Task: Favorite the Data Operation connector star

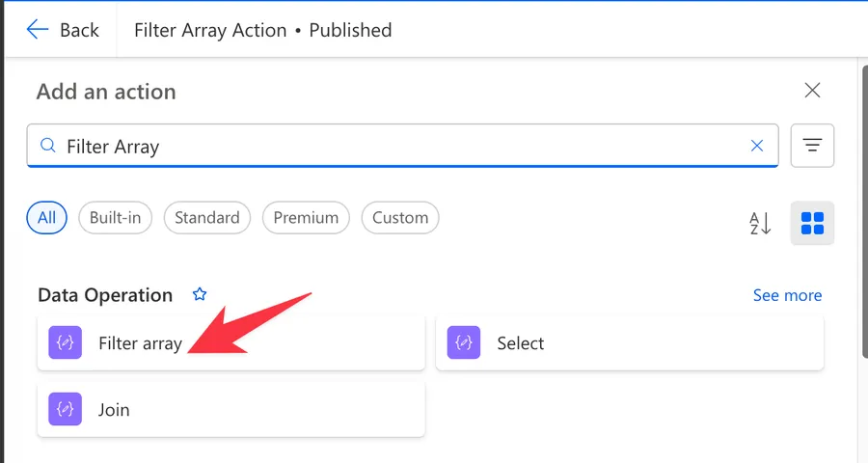Action: click(x=200, y=294)
